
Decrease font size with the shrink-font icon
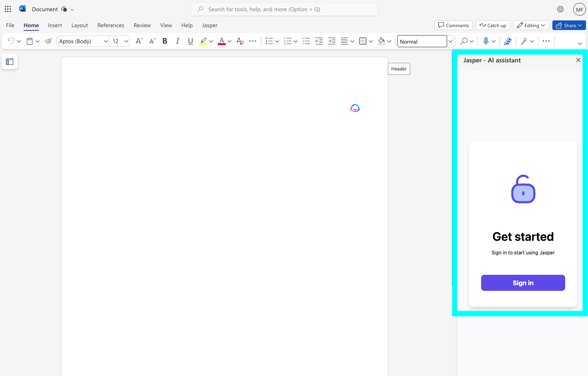152,41
